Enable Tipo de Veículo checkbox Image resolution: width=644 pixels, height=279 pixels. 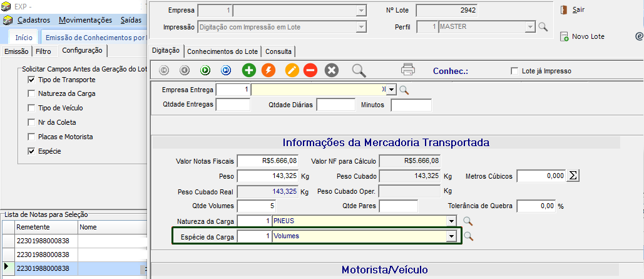coord(31,108)
